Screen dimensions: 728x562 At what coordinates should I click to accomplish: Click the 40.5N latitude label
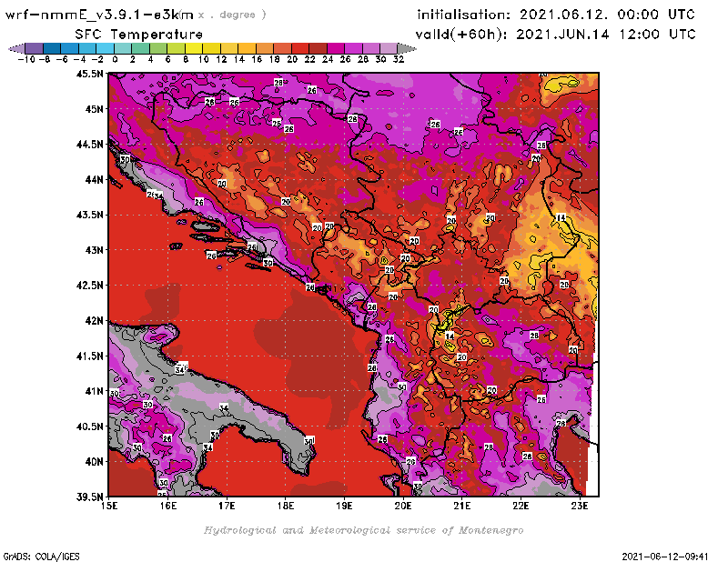click(89, 427)
